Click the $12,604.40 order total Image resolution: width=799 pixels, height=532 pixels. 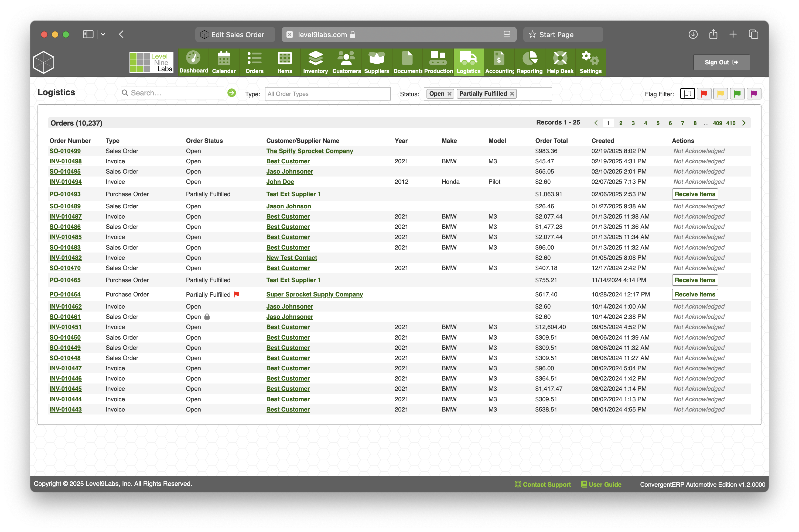[551, 327]
